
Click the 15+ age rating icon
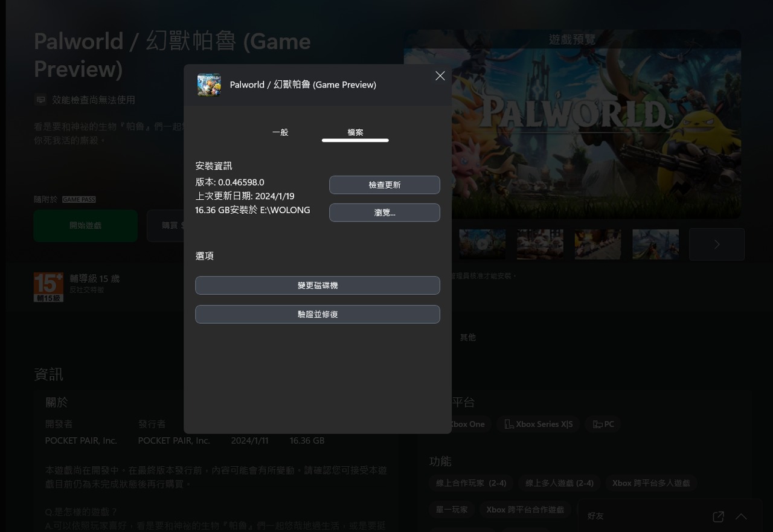click(x=48, y=287)
